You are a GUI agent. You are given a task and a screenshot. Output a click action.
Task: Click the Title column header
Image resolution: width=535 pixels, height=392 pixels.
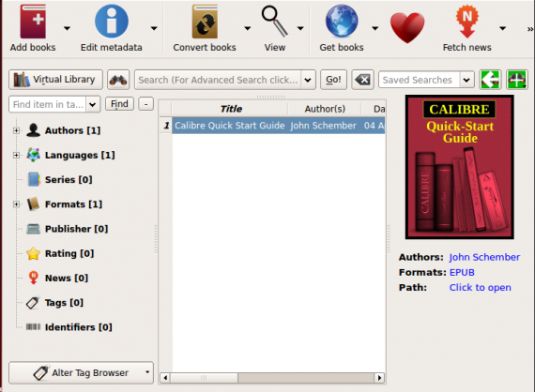pos(231,109)
